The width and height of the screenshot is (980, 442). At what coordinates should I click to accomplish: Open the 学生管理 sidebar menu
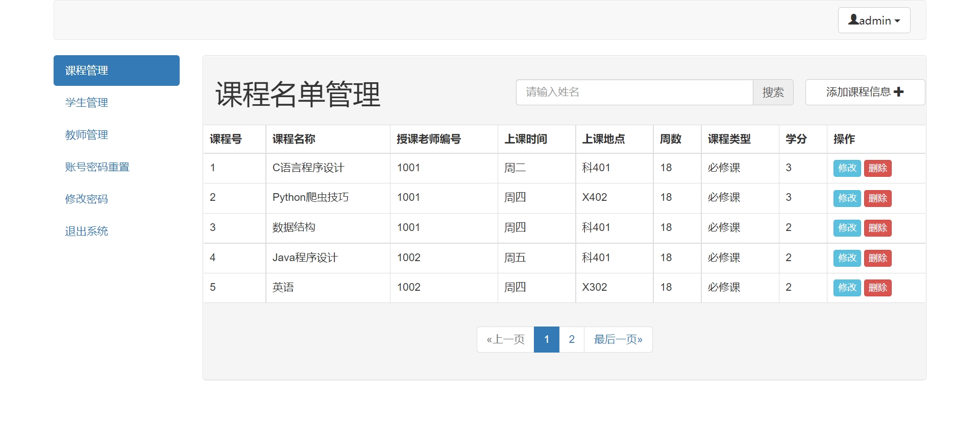(x=87, y=103)
